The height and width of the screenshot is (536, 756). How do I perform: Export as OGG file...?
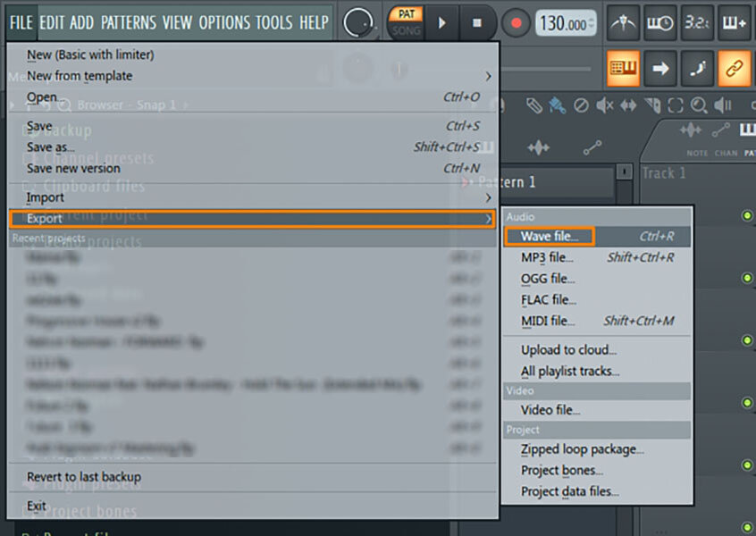pyautogui.click(x=597, y=279)
